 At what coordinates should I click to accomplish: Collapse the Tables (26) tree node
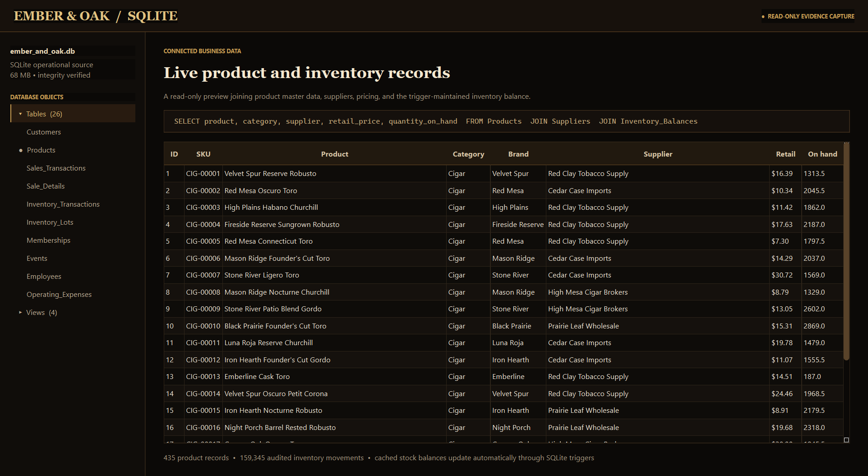coord(73,114)
